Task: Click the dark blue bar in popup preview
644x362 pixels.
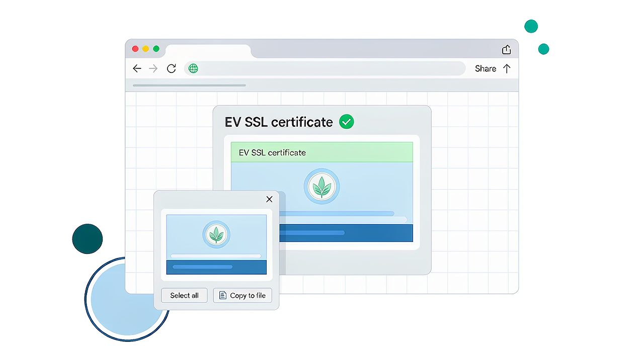Action: [216, 267]
